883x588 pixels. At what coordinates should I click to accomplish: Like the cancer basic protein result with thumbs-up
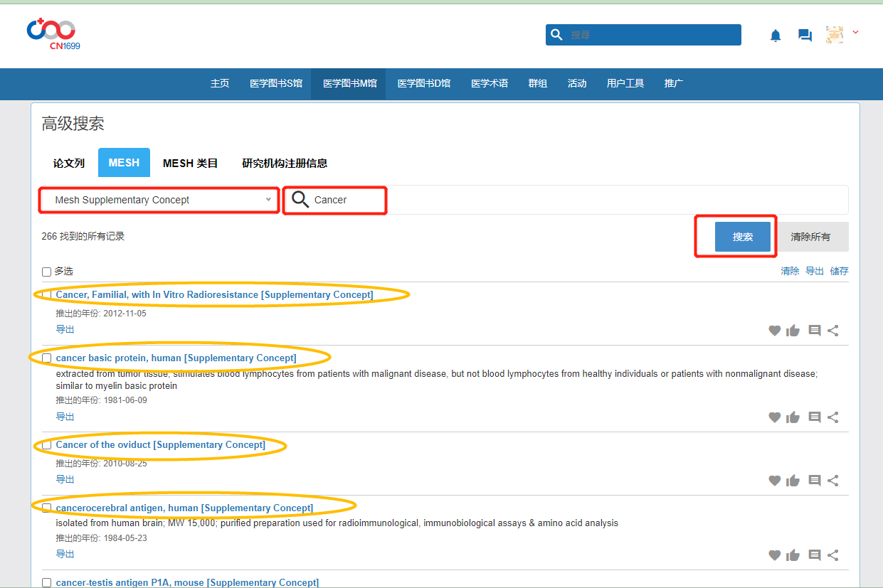coord(793,417)
